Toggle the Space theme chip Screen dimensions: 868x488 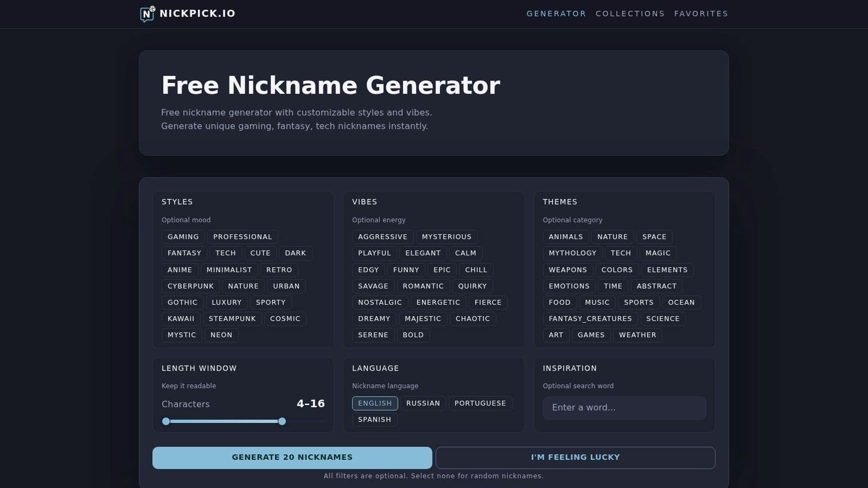[x=654, y=237]
